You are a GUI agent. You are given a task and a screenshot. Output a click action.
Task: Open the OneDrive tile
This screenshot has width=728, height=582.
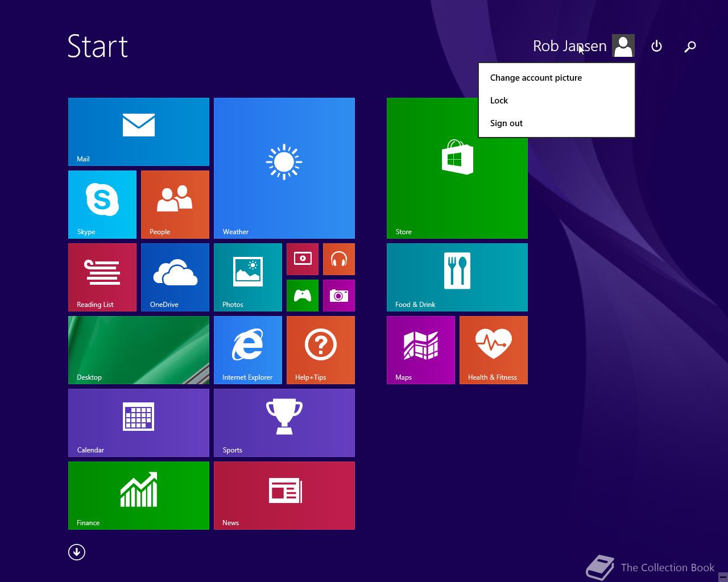175,277
